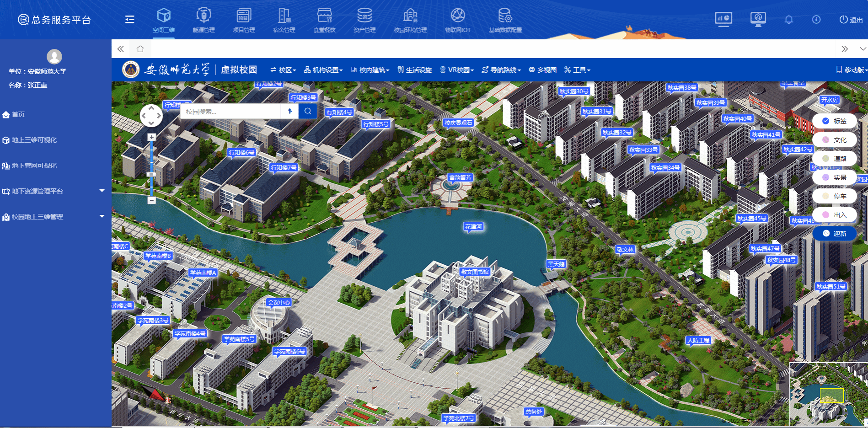This screenshot has height=428, width=868.
Task: Click the home tab icon
Action: [140, 48]
